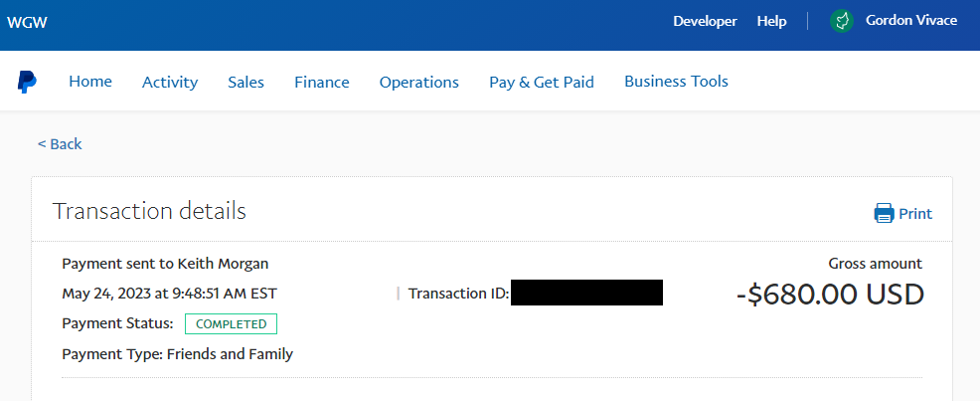Open the green profile avatar icon
Viewport: 980px width, 401px height.
point(842,21)
